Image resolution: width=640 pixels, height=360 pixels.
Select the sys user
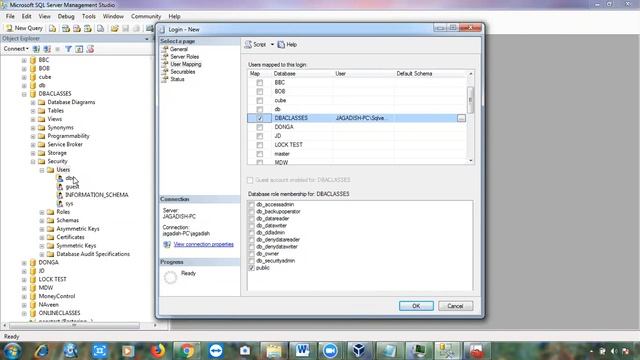click(x=69, y=203)
